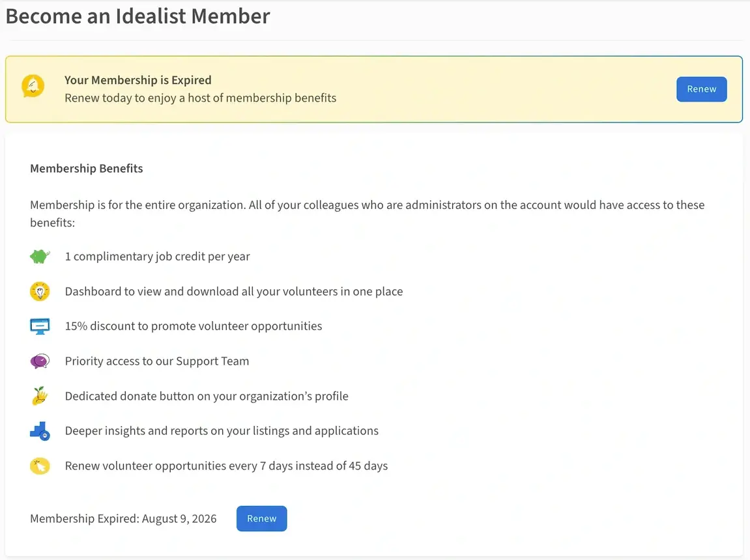Click 'Deeper insights and reports' benefit text
This screenshot has height=560, width=750.
(222, 431)
